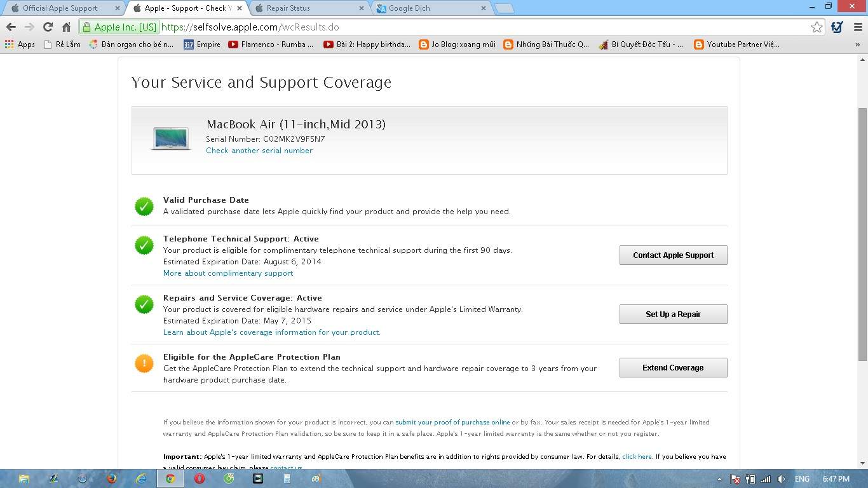Viewport: 868px width, 488px height.
Task: Click the Chrome taskbar icon
Action: [x=170, y=478]
